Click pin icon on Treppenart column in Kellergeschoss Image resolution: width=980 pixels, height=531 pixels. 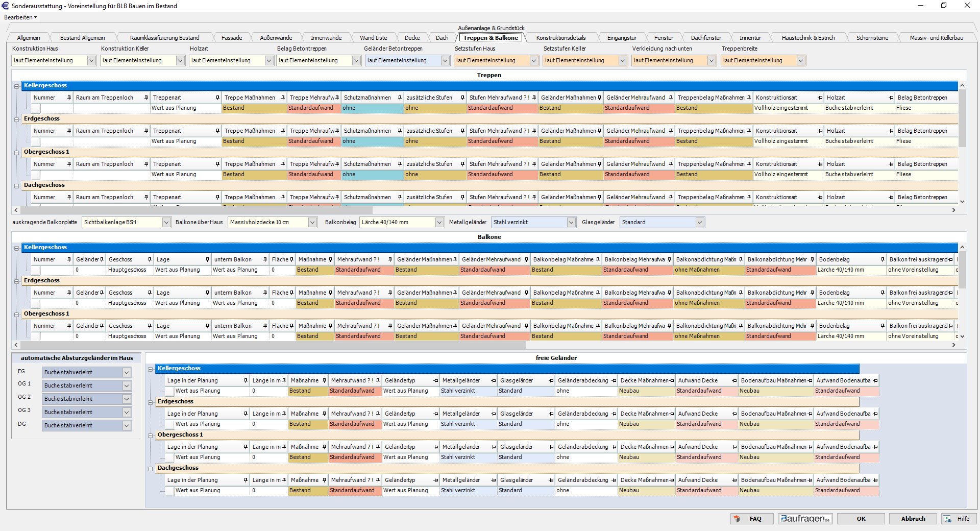(217, 98)
